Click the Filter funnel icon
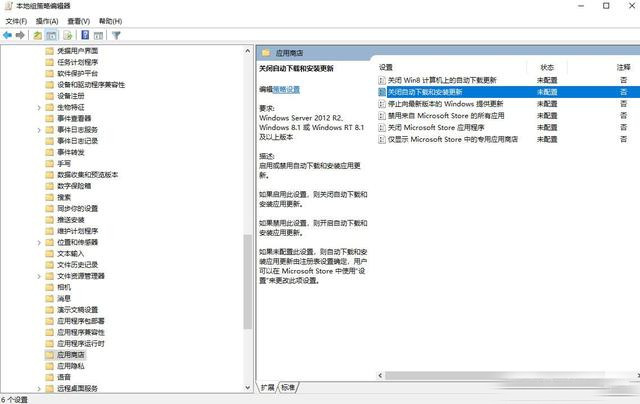The image size is (640, 404). (116, 35)
